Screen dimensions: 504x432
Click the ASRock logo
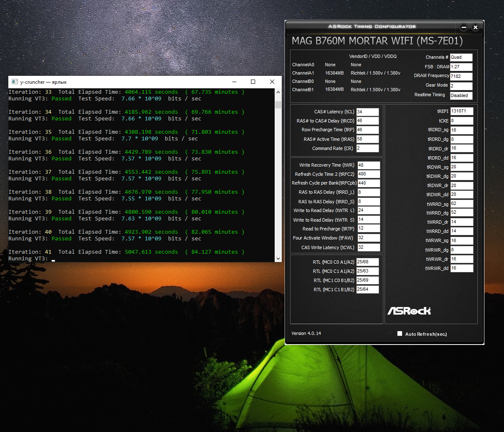[409, 311]
